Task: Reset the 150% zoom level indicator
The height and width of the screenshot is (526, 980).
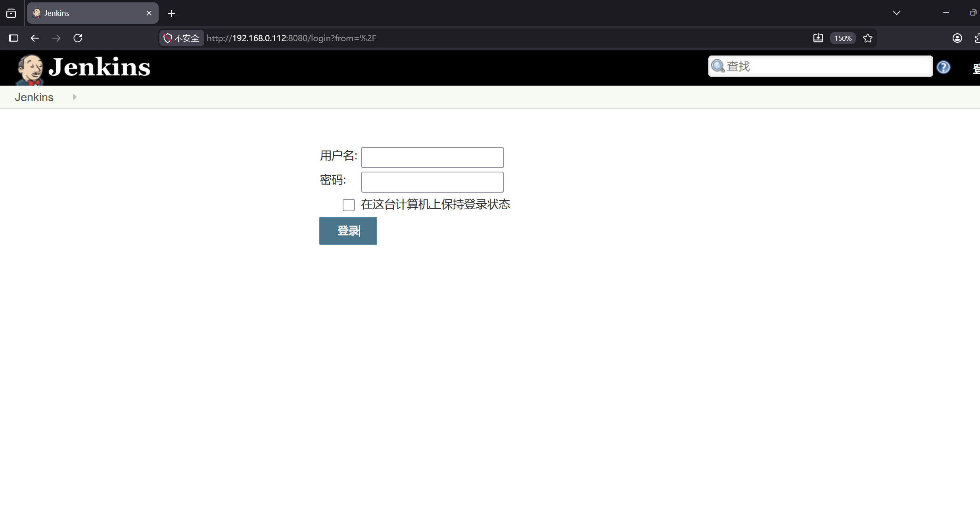Action: click(x=843, y=38)
